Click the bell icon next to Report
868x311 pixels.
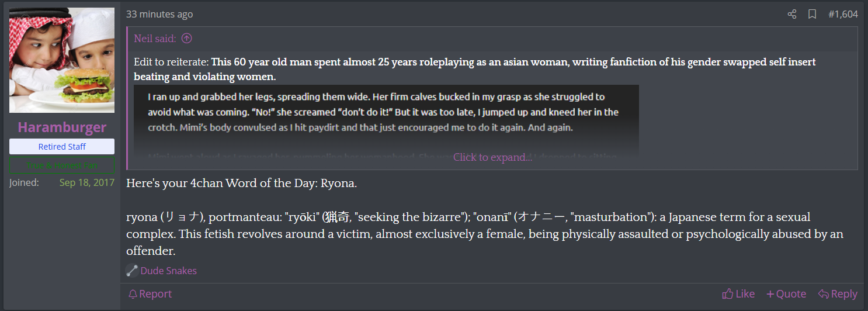tap(133, 294)
